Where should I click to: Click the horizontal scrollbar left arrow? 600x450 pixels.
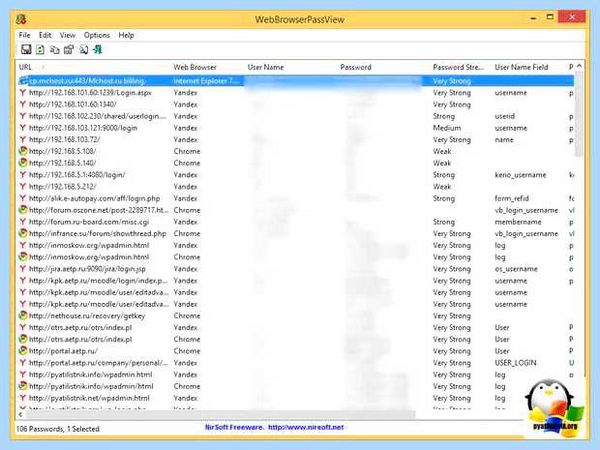(x=21, y=414)
